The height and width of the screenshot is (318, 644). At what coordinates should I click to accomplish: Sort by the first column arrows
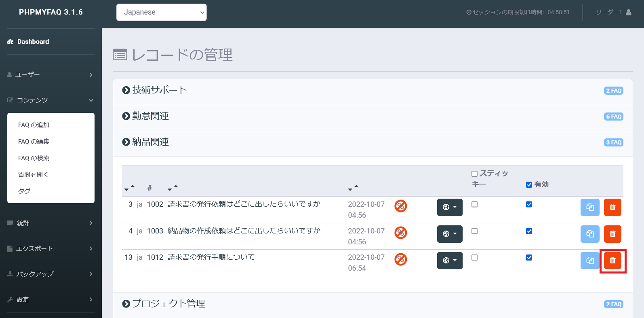(x=129, y=188)
